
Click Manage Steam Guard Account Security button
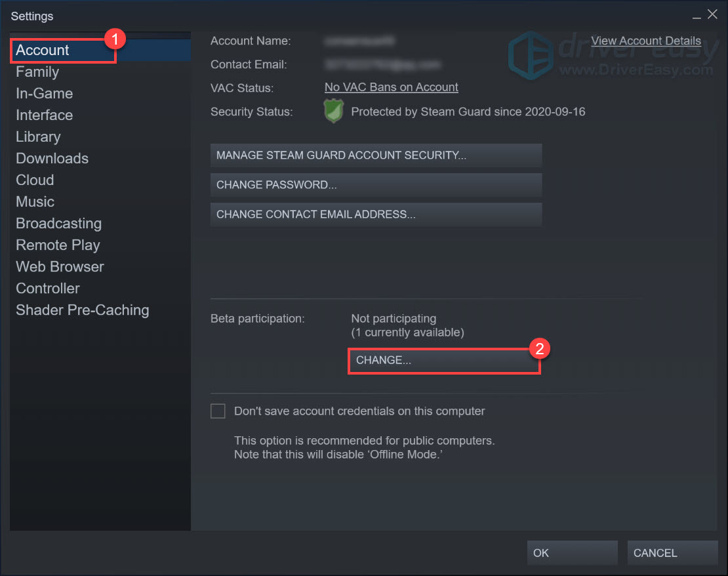[376, 155]
